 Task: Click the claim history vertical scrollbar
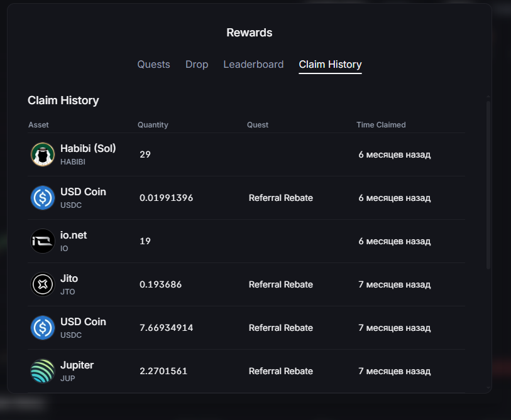click(488, 185)
